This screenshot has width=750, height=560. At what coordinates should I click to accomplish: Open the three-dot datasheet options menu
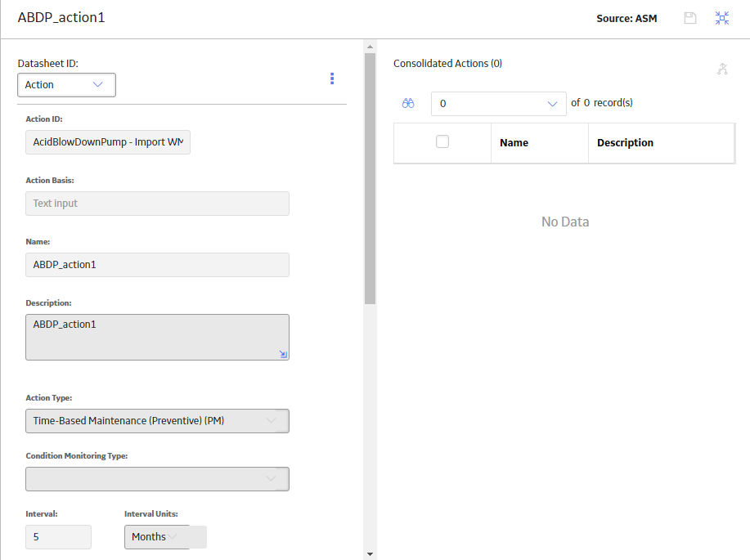click(332, 78)
